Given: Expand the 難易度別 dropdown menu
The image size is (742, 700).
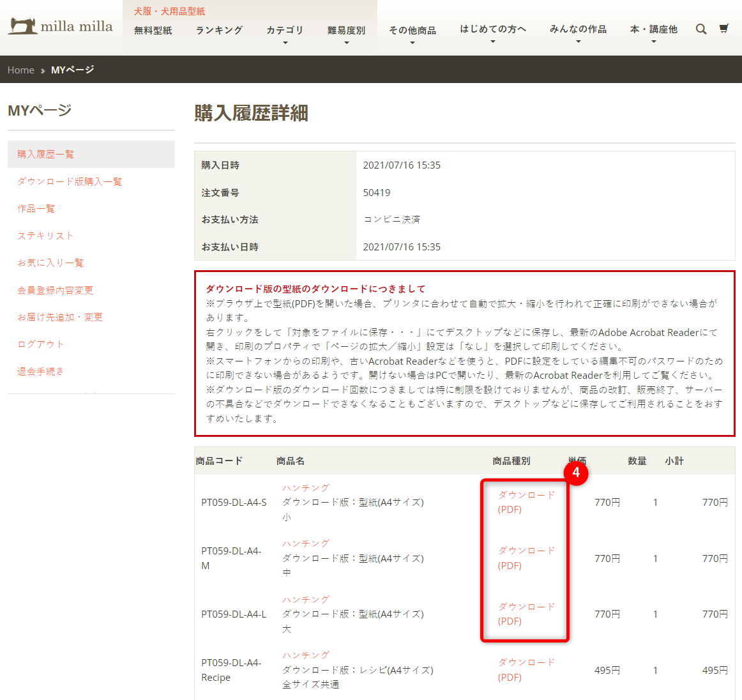Looking at the screenshot, I should [x=346, y=31].
